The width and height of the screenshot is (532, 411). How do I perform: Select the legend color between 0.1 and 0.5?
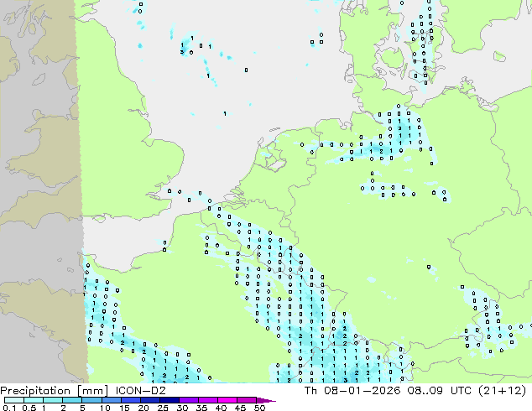tap(14, 400)
